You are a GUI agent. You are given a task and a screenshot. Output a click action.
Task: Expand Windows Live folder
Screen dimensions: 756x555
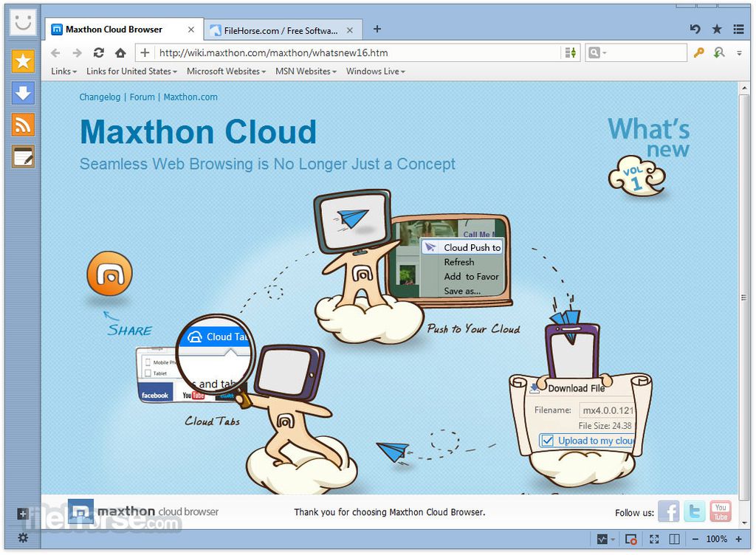click(376, 72)
